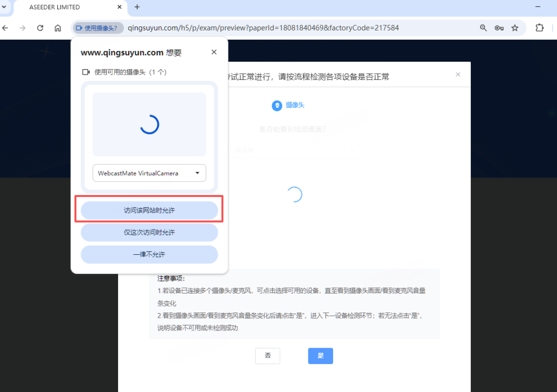Click the 使用摄像头? permission chip
557x392 pixels.
point(97,28)
